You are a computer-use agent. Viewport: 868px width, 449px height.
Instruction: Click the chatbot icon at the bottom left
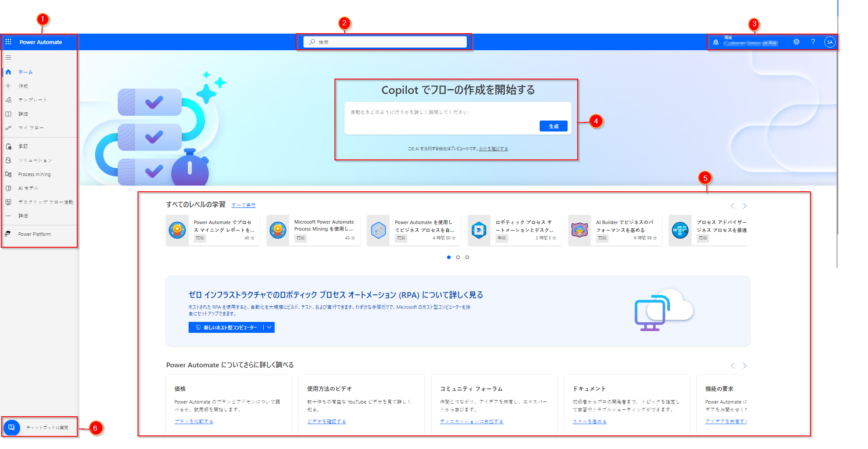(x=12, y=428)
